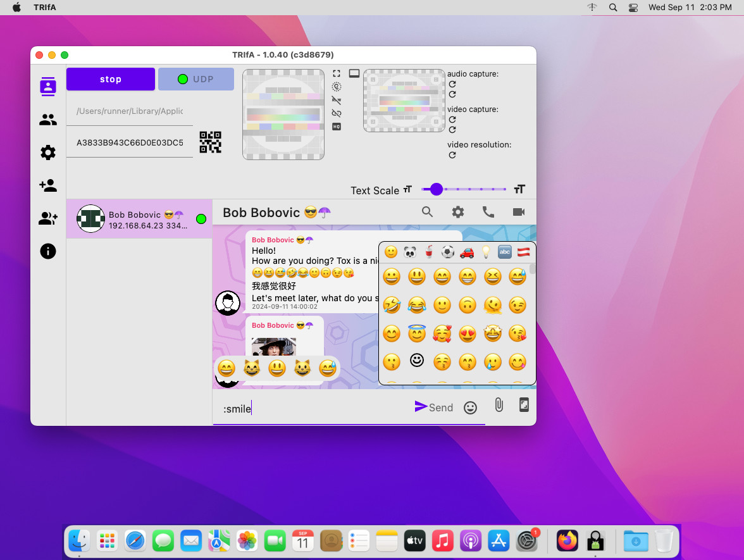Start an audio call via phone icon
This screenshot has height=560, width=744.
[x=488, y=213]
